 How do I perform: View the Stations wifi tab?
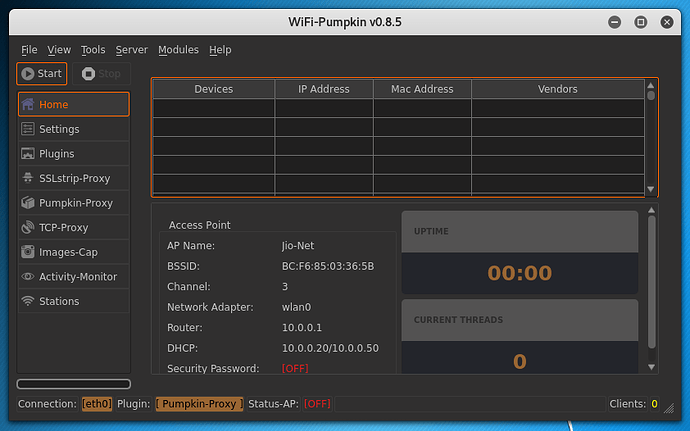coord(73,301)
